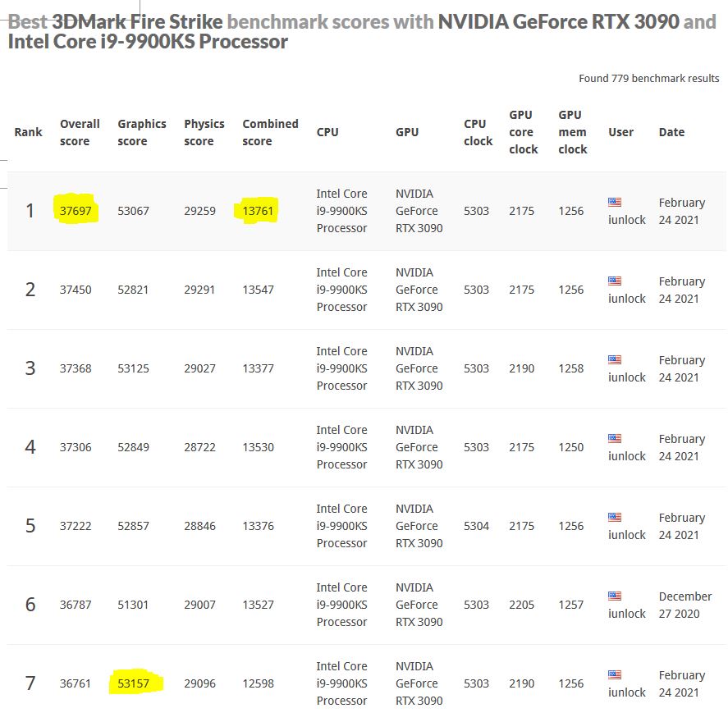Click the highlighted overall score 37697
The image size is (728, 722).
click(x=76, y=211)
